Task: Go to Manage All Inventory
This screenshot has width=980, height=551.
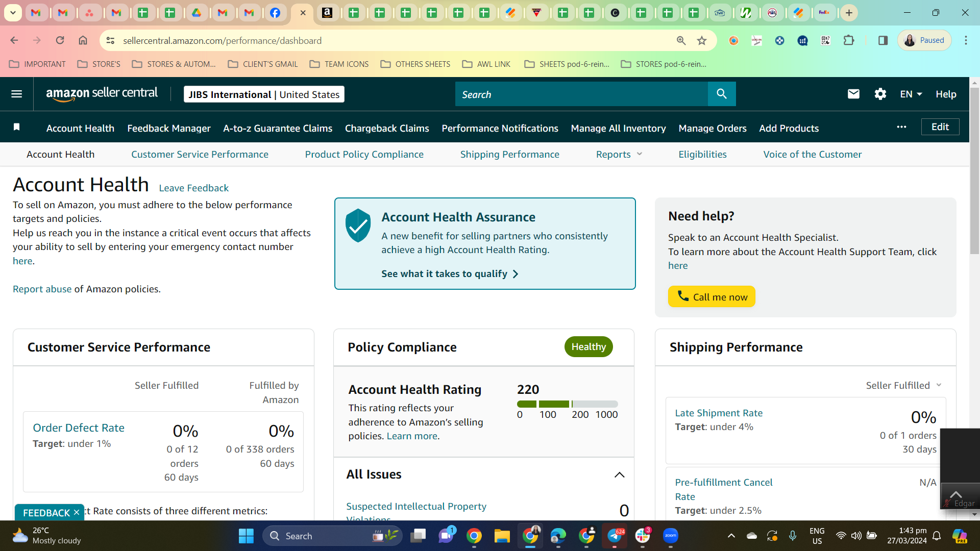Action: [x=618, y=128]
